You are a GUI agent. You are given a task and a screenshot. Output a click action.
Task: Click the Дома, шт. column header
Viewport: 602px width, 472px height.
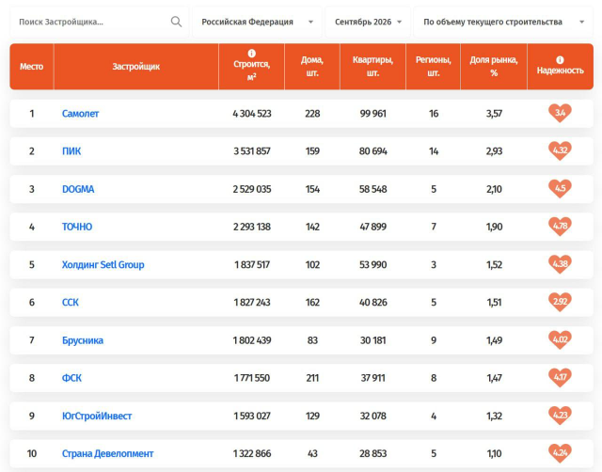pyautogui.click(x=312, y=66)
